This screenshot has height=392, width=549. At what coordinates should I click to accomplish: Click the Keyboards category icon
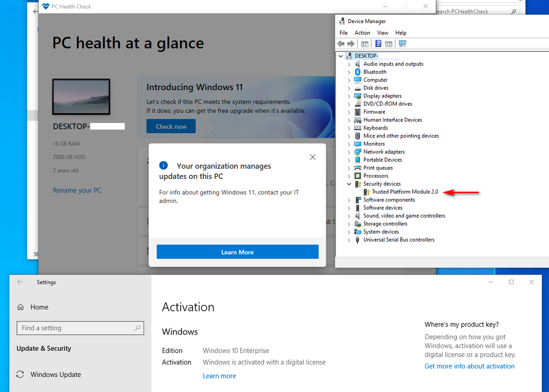(358, 128)
